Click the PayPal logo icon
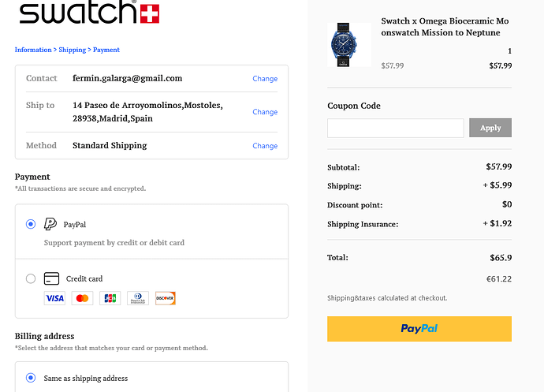The width and height of the screenshot is (544, 392). (x=50, y=224)
